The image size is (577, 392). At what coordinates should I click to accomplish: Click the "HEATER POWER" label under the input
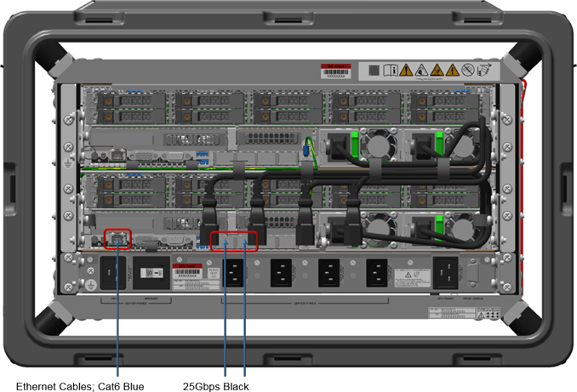(x=136, y=304)
